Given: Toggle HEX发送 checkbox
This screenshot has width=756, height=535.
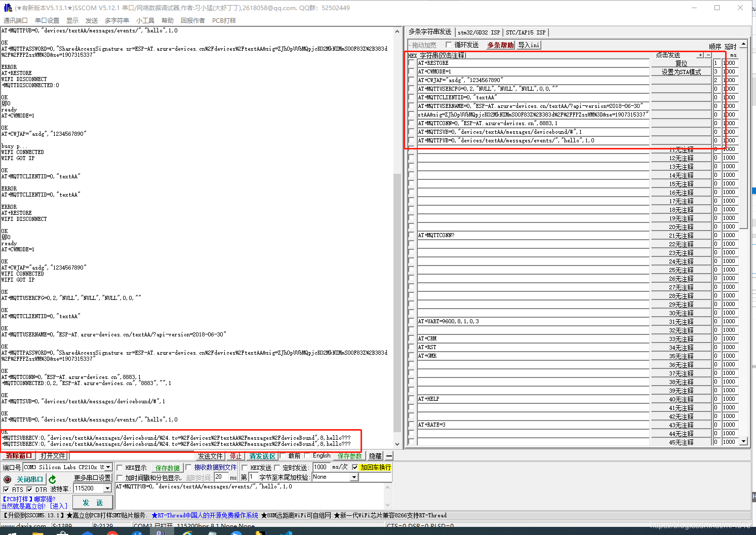Looking at the screenshot, I should click(x=245, y=468).
